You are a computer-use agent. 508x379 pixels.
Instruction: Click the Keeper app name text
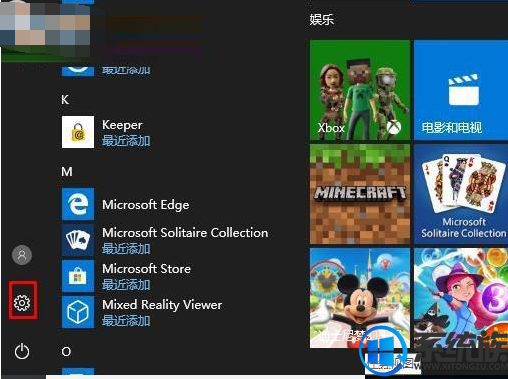(122, 125)
